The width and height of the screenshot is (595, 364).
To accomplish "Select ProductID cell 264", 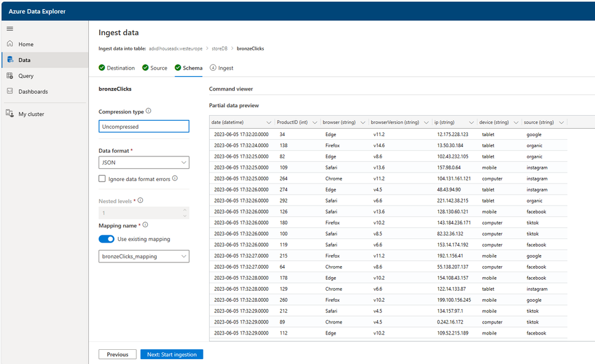I will point(284,179).
